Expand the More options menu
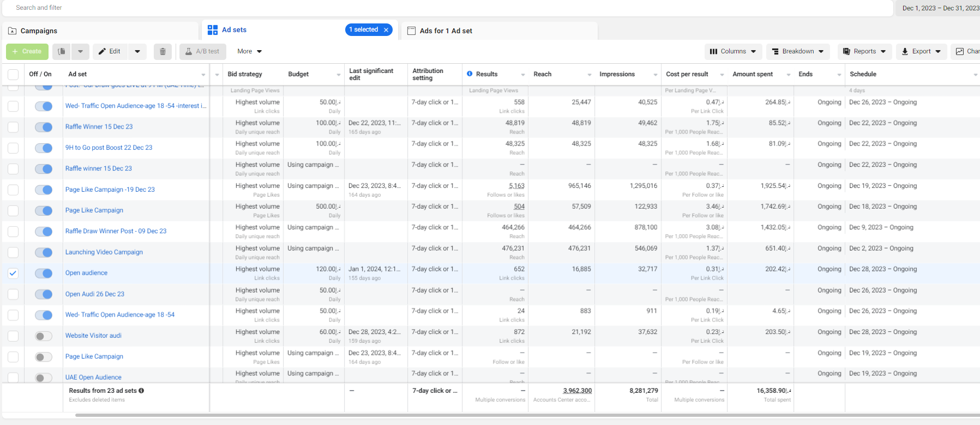 point(249,52)
